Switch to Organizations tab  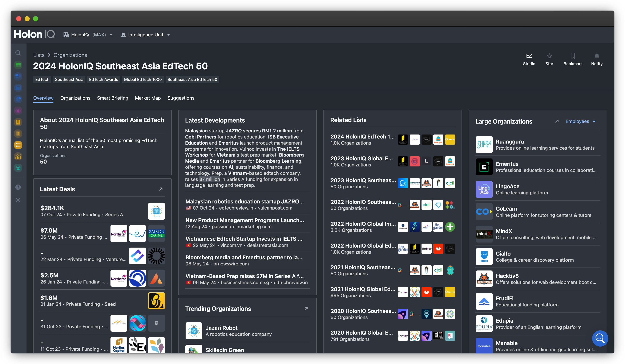point(75,98)
